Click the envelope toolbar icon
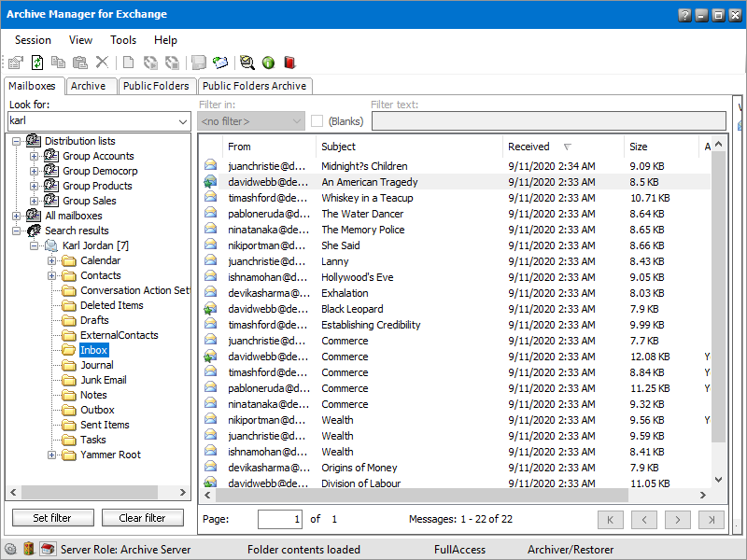The image size is (747, 560). coord(220,63)
